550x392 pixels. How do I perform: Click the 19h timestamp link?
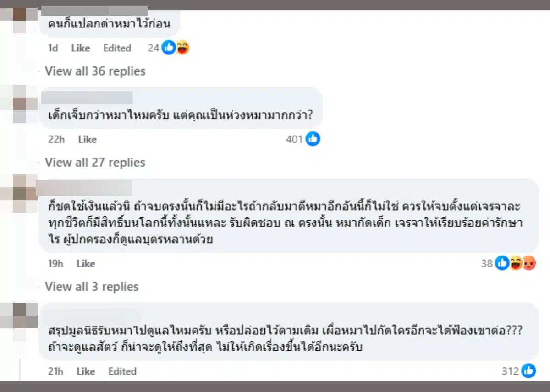[55, 264]
